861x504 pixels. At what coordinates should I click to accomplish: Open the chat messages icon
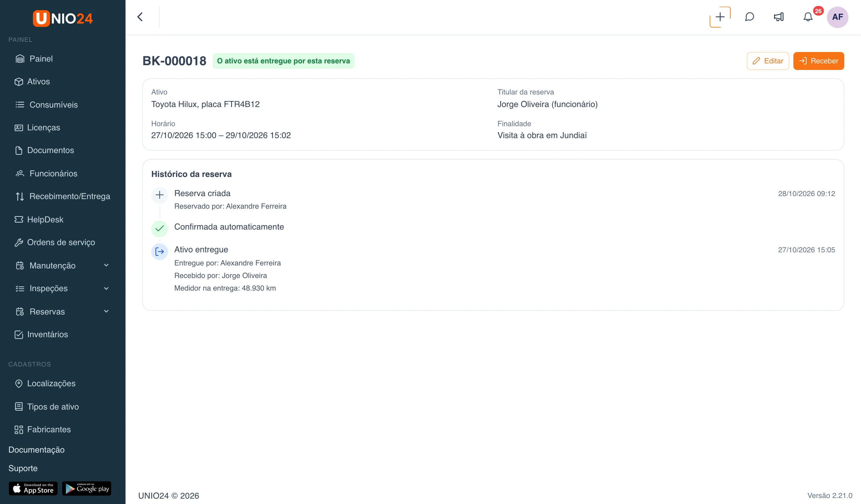749,17
